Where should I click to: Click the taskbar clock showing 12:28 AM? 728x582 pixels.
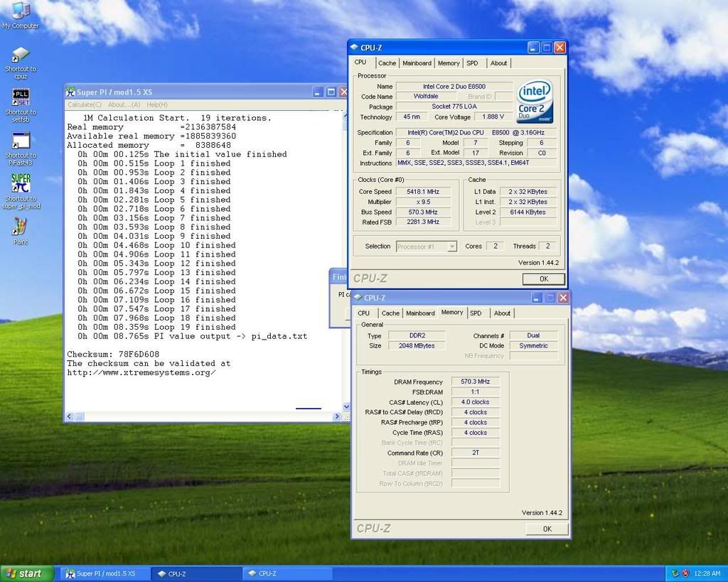707,573
